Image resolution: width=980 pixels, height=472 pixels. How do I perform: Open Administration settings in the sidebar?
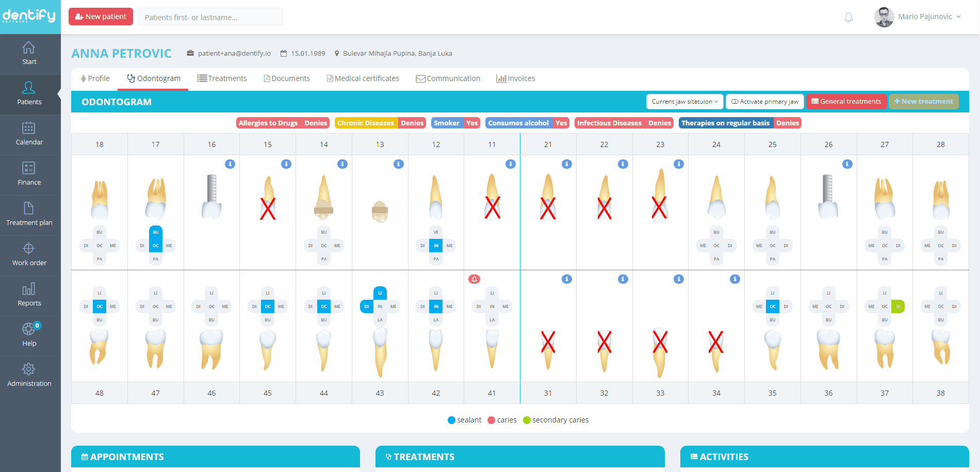pyautogui.click(x=29, y=375)
